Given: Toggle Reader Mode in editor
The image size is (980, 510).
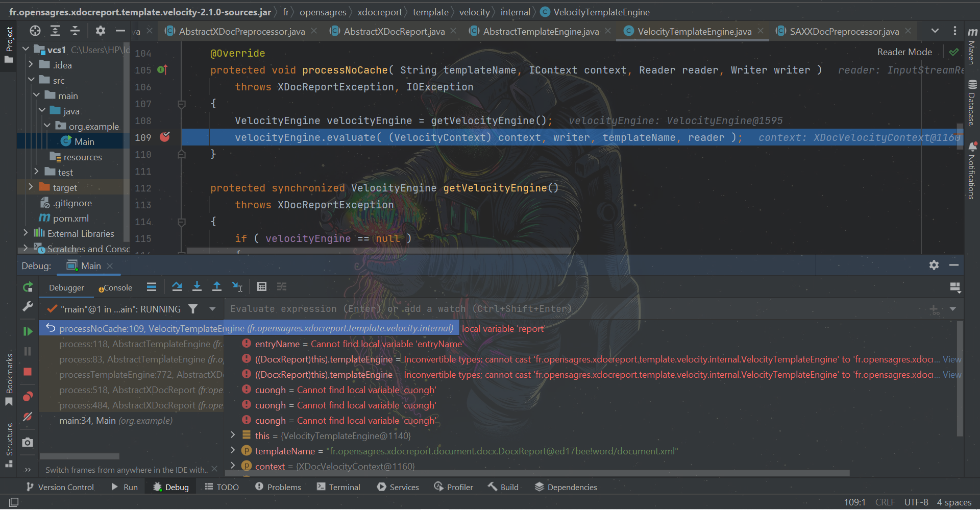Looking at the screenshot, I should coord(904,52).
